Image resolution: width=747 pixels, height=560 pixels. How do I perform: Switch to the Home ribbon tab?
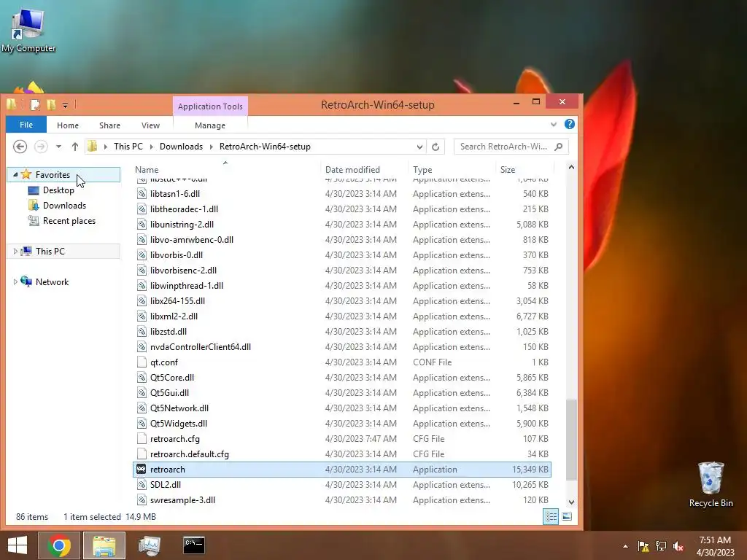(68, 125)
